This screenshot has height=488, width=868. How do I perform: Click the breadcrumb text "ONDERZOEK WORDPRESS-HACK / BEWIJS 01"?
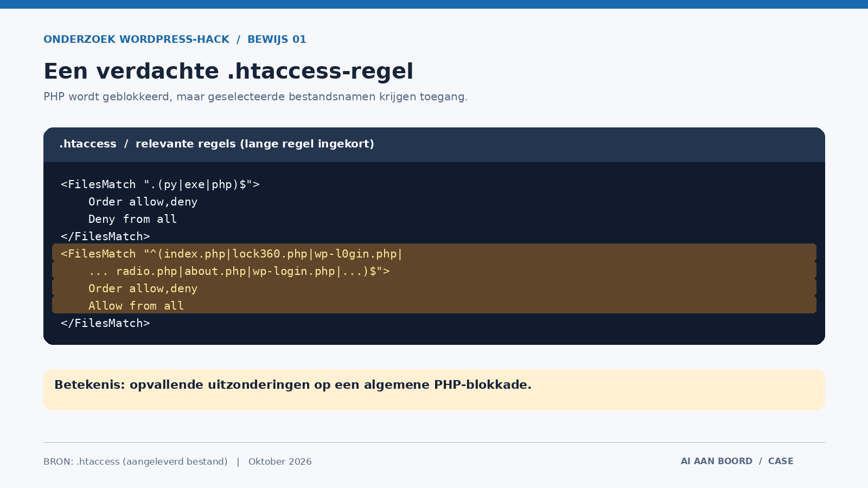pos(175,40)
